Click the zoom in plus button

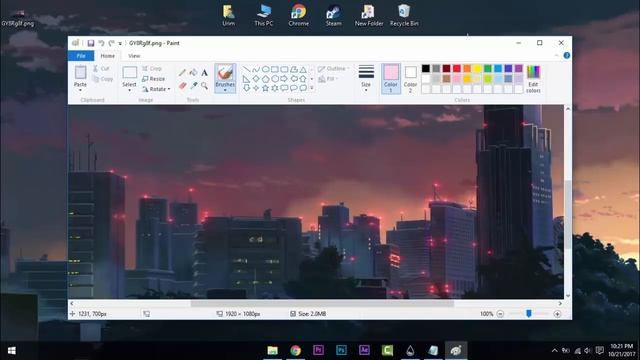click(557, 314)
